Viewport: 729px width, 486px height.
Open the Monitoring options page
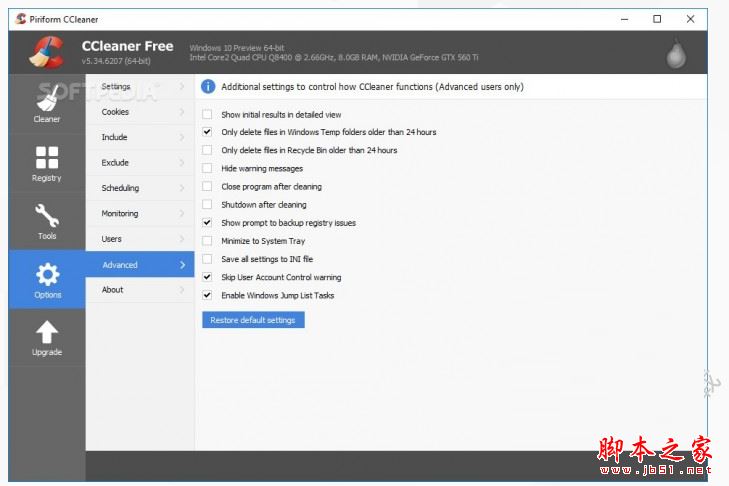click(140, 213)
